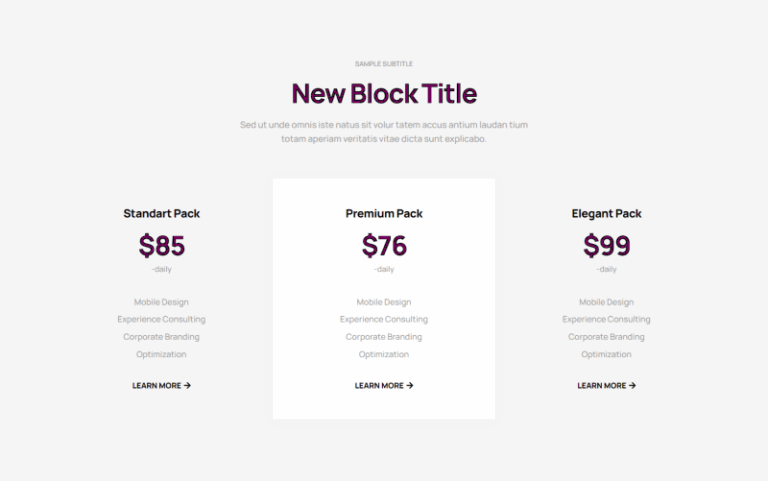Open Learn More under Premium Pack

click(384, 386)
